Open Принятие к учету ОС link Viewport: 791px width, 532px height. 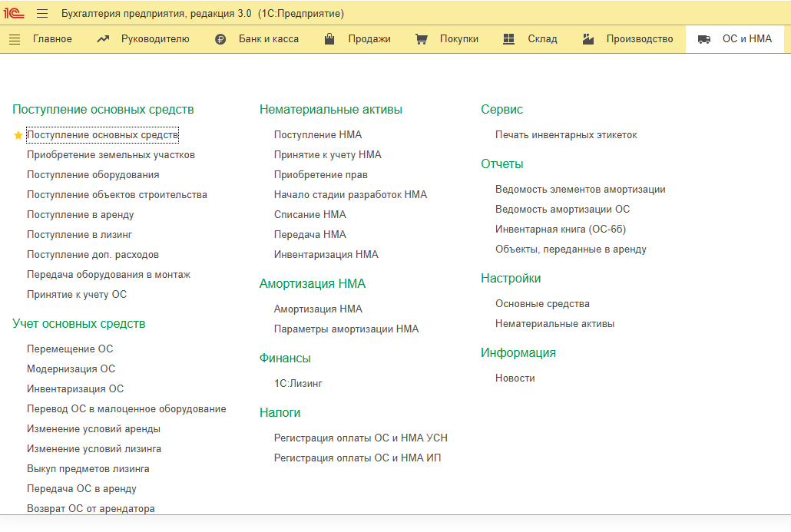[x=77, y=295]
